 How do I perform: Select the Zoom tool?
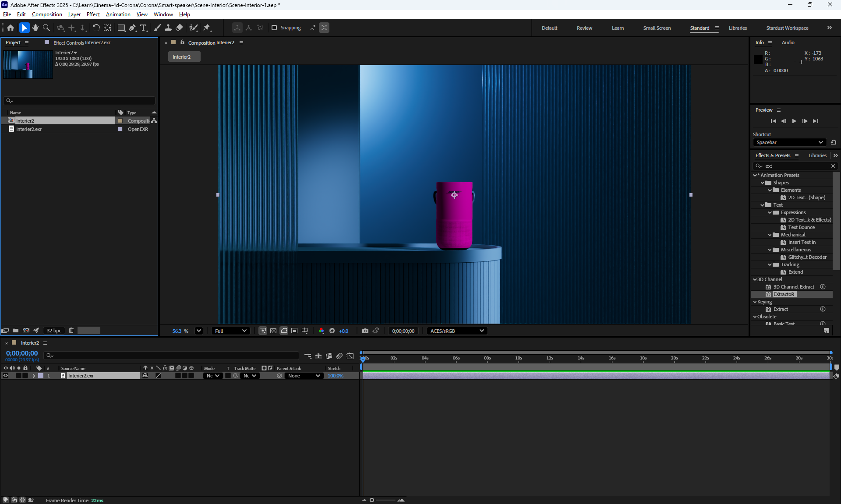(46, 28)
